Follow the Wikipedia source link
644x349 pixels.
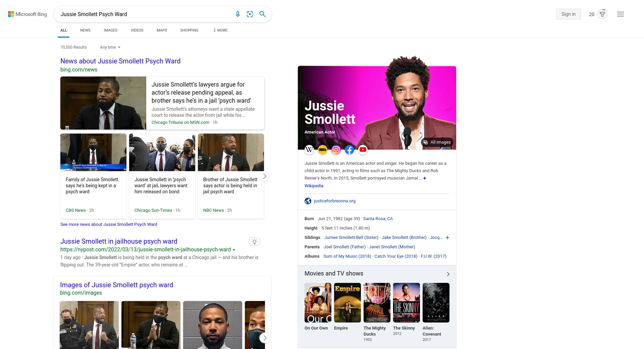pyautogui.click(x=314, y=186)
